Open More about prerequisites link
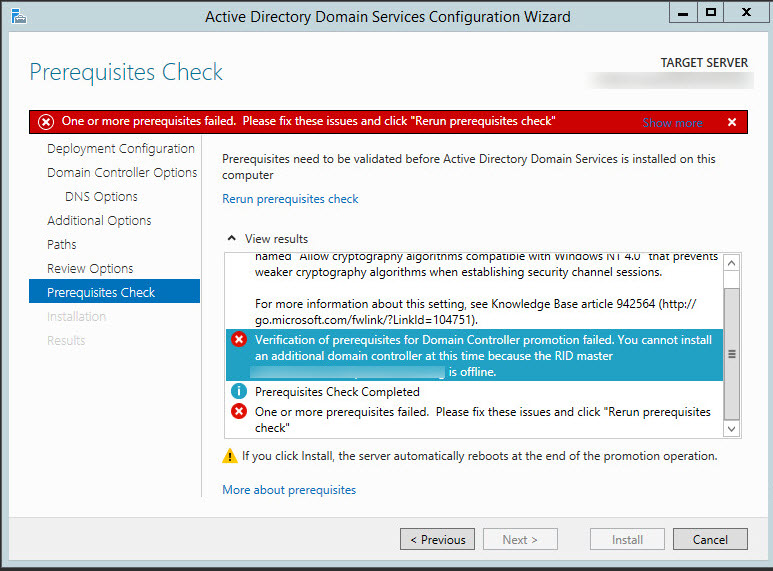Image resolution: width=773 pixels, height=571 pixels. [x=289, y=490]
